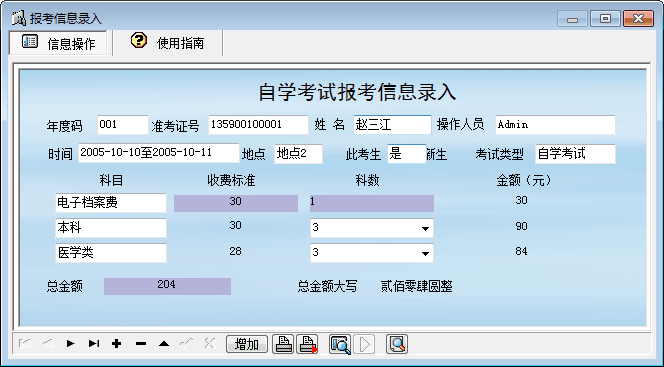Click the 准考证号 field 135900100001
Image resolution: width=664 pixels, height=367 pixels.
click(x=258, y=125)
